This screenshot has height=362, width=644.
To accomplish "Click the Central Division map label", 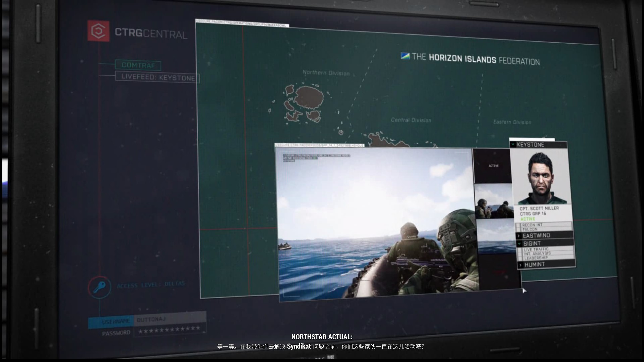I will click(x=411, y=120).
